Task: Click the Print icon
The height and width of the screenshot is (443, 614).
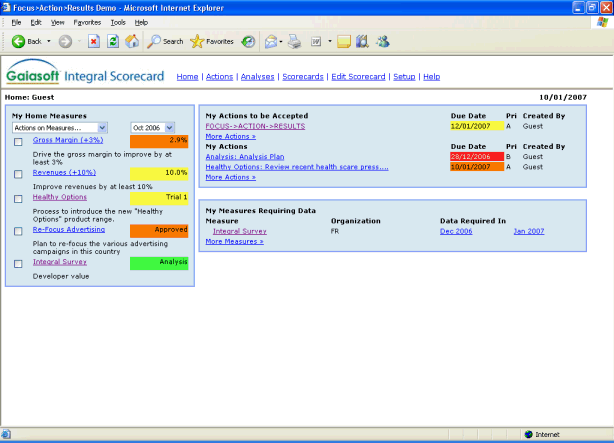Action: point(294,42)
